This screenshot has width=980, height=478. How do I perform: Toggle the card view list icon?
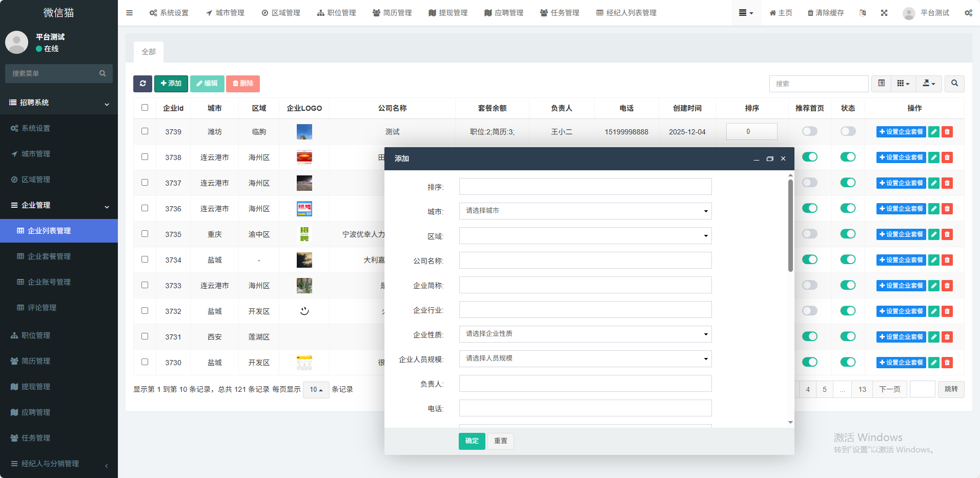[x=881, y=84]
